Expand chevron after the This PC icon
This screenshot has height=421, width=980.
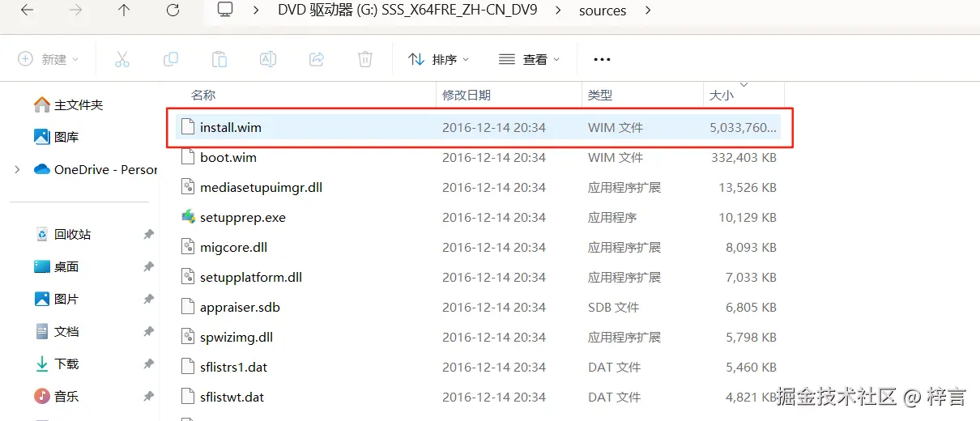(256, 11)
